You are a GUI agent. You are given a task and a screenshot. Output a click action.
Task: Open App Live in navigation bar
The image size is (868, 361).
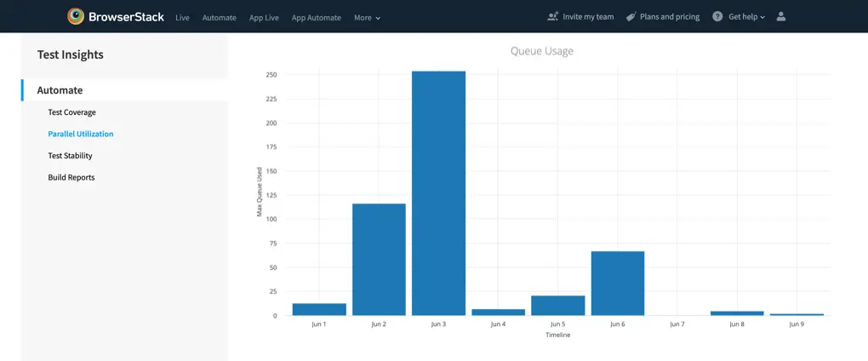(264, 17)
